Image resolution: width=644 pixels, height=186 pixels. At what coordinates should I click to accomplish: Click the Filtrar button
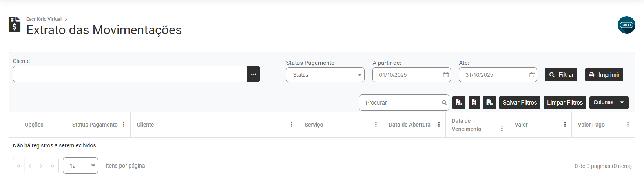point(561,75)
